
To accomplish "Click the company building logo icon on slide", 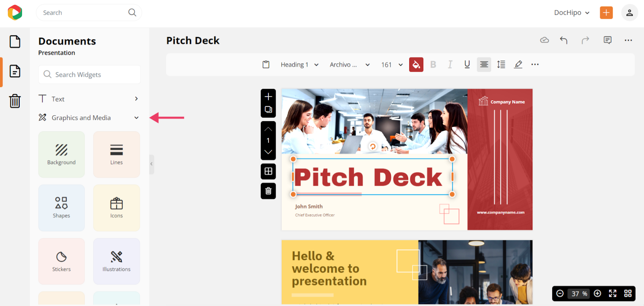I will pyautogui.click(x=483, y=101).
